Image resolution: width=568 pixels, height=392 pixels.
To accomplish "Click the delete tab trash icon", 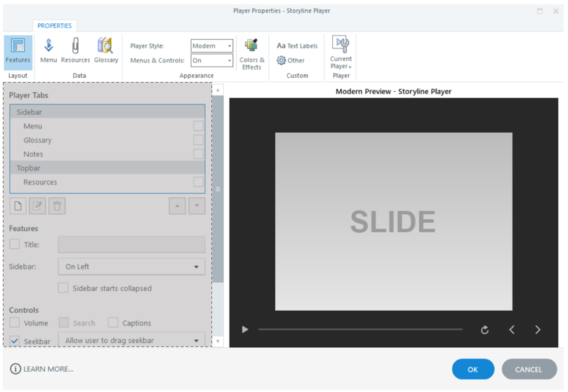I will click(57, 206).
